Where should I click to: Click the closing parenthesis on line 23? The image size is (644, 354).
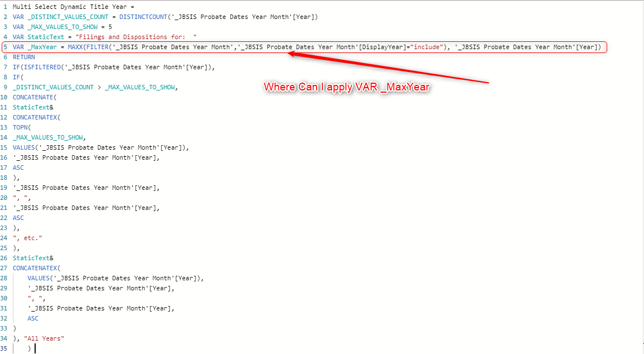tap(14, 228)
